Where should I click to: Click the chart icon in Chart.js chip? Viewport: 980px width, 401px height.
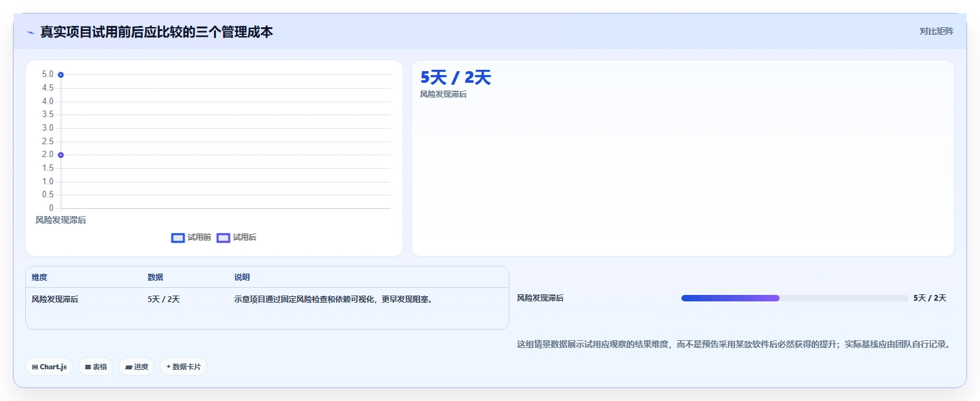(x=35, y=367)
